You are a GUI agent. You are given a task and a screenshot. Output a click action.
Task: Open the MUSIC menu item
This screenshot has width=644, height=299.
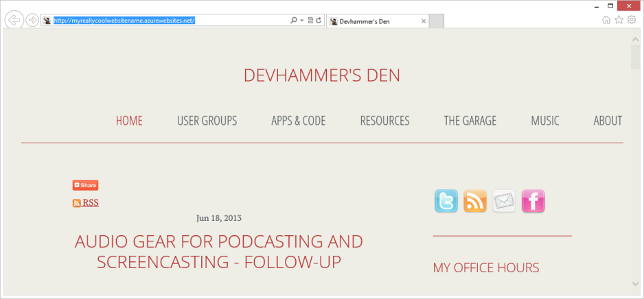545,121
